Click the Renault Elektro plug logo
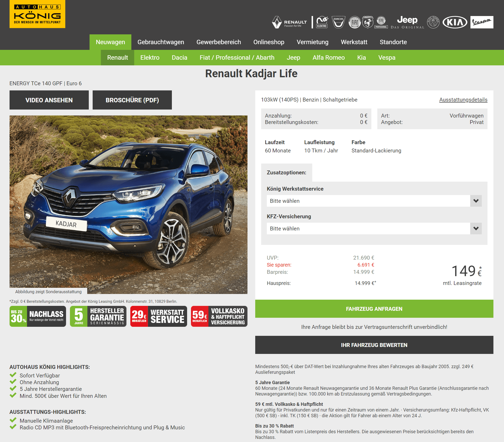The image size is (504, 442). point(322,22)
